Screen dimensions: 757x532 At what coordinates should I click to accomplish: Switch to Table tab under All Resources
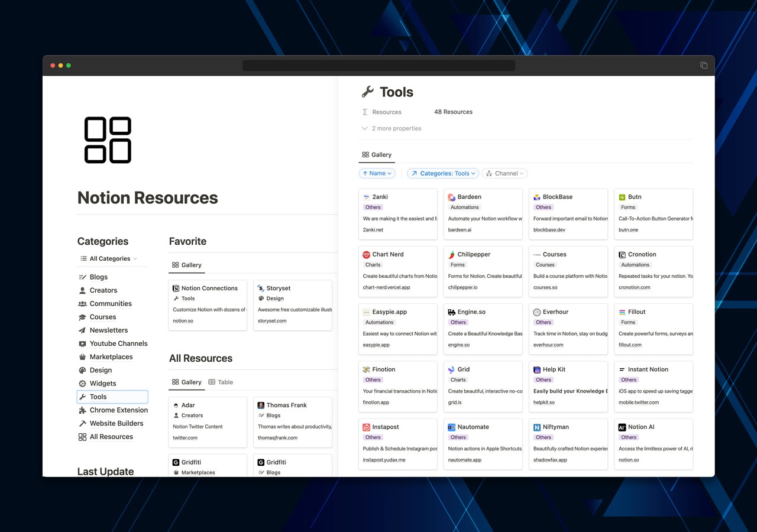coord(221,382)
